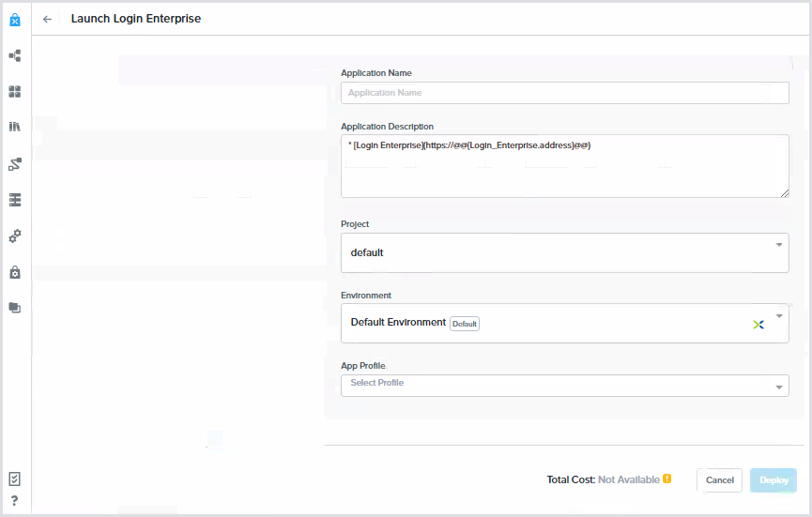812x517 pixels.
Task: Click the Nutanix logo in Environment field
Action: pyautogui.click(x=758, y=324)
